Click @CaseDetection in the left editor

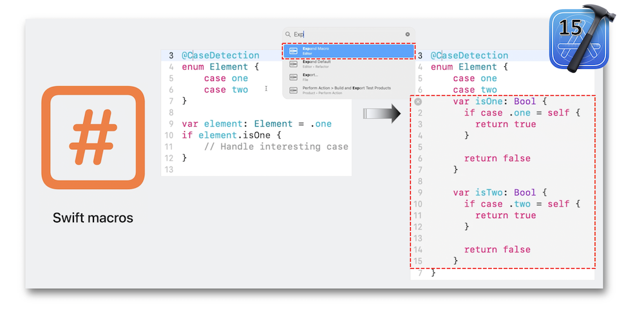[x=220, y=55]
